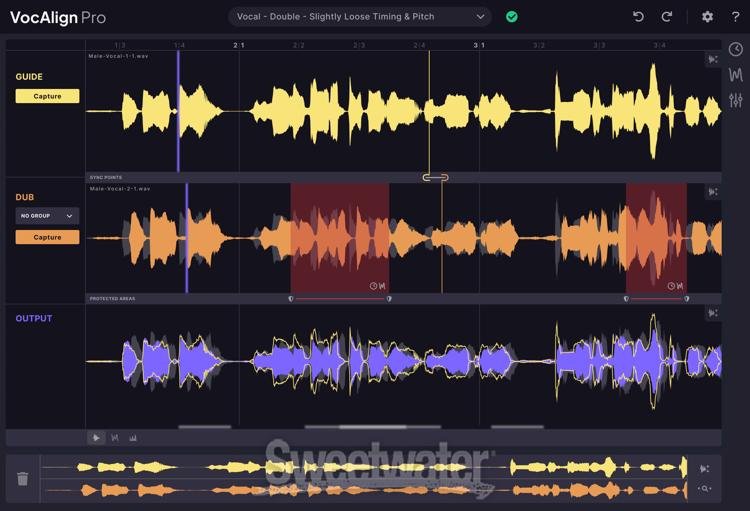Toggle the Output track playback icon
Image resolution: width=750 pixels, height=511 pixels.
click(712, 314)
